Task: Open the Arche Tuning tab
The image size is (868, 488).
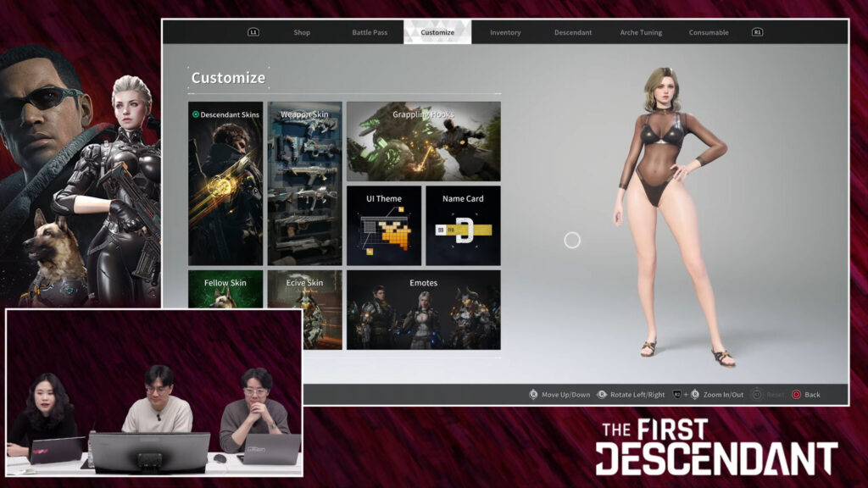Action: pyautogui.click(x=641, y=32)
